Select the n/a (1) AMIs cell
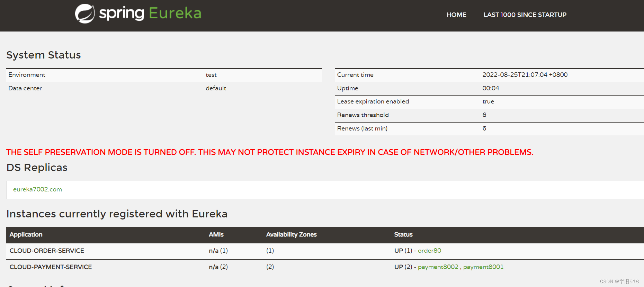 tap(218, 251)
